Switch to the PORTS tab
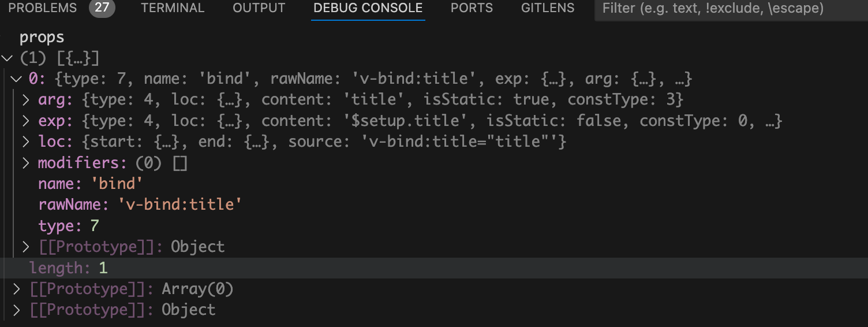 [x=472, y=8]
